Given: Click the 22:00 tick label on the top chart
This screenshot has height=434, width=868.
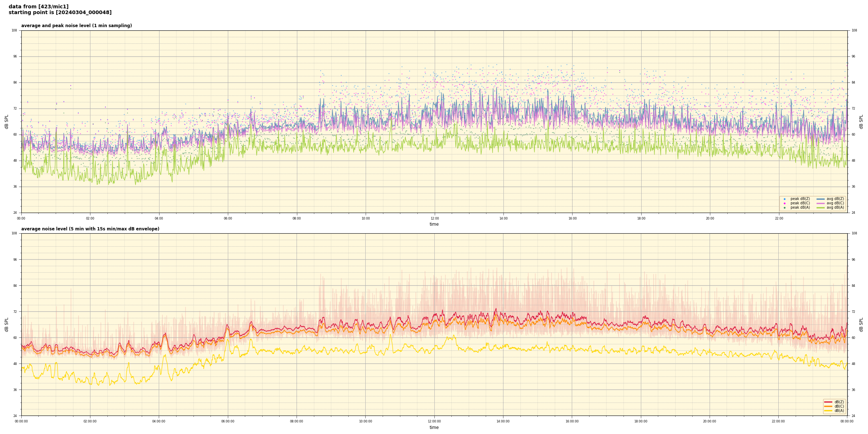Looking at the screenshot, I should pyautogui.click(x=779, y=218).
